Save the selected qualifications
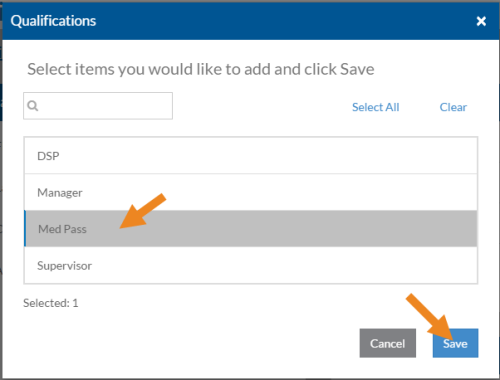Screen dimensions: 500x380 [455, 343]
